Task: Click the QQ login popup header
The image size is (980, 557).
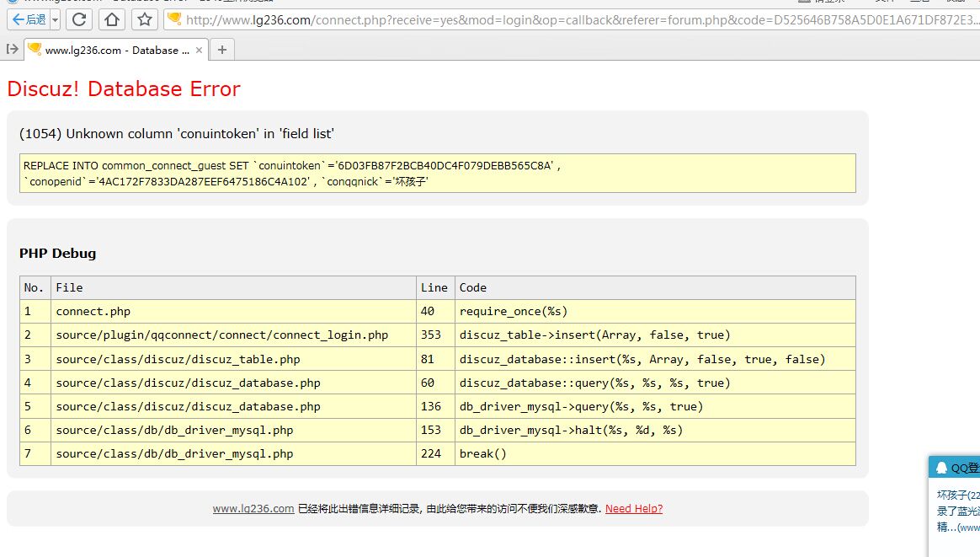Action: point(960,468)
